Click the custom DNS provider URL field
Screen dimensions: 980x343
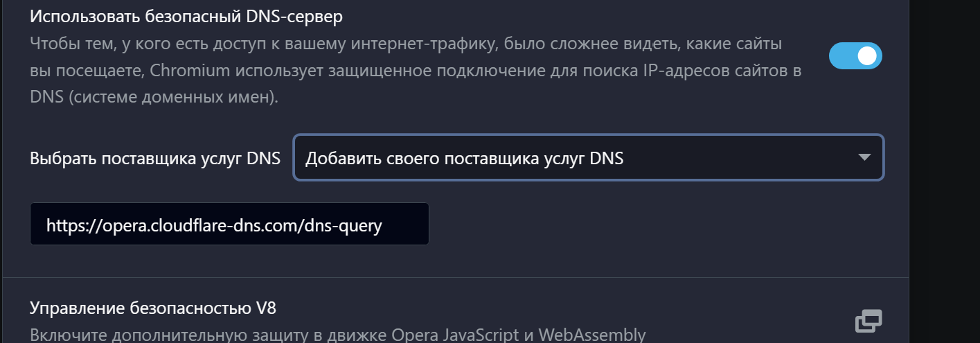[229, 224]
